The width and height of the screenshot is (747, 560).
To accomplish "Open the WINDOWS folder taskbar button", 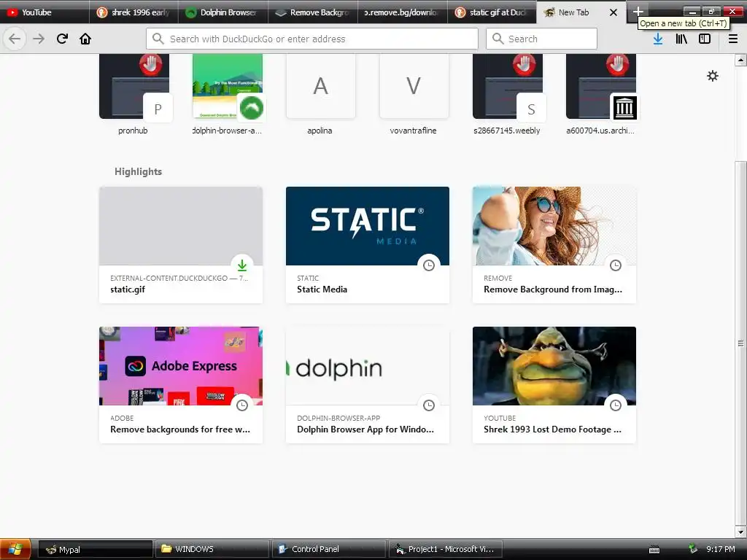I will [212, 549].
